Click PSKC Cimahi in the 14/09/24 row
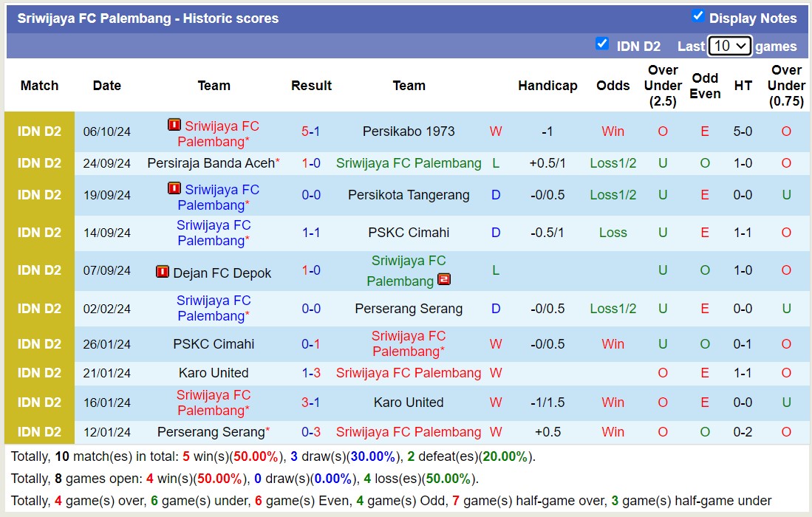The height and width of the screenshot is (517, 812). coord(409,233)
